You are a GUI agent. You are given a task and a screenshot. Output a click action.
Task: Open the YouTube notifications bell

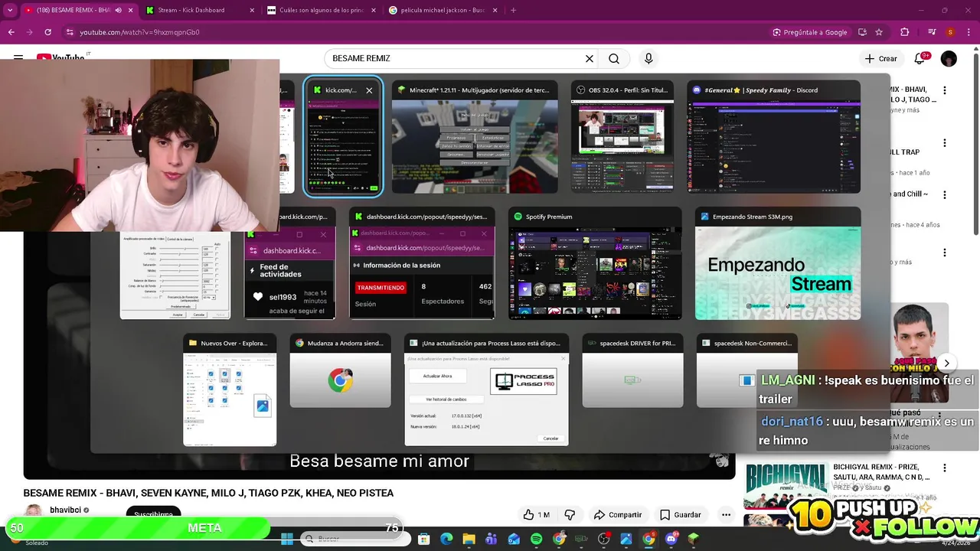coord(920,58)
